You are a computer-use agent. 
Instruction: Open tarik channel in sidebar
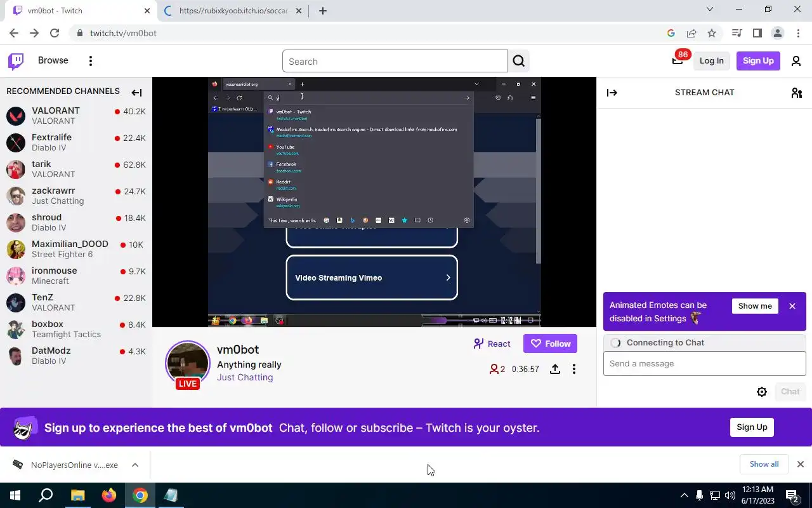pos(76,169)
